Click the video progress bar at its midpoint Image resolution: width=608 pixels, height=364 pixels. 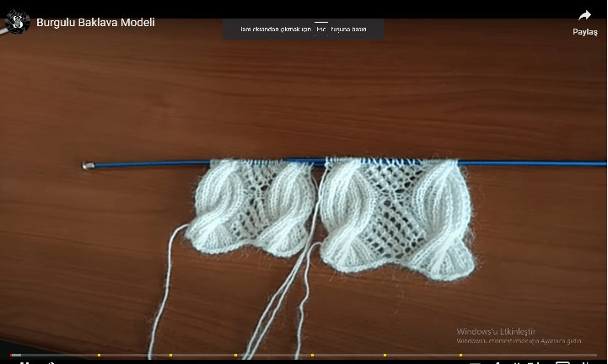pyautogui.click(x=304, y=355)
